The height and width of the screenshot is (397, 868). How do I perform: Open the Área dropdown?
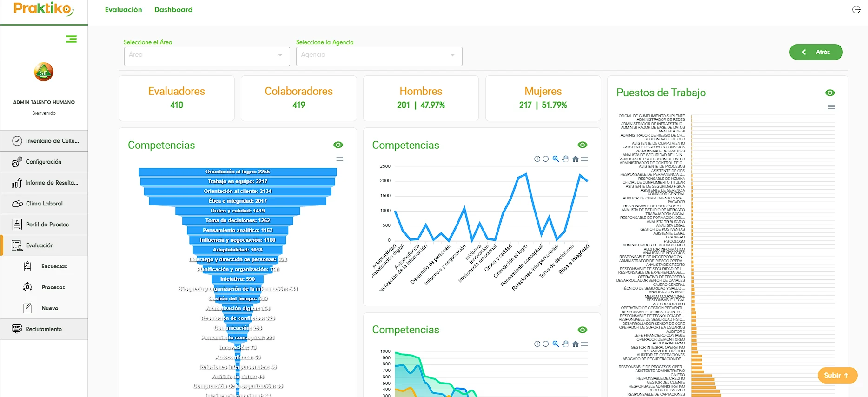pos(207,56)
